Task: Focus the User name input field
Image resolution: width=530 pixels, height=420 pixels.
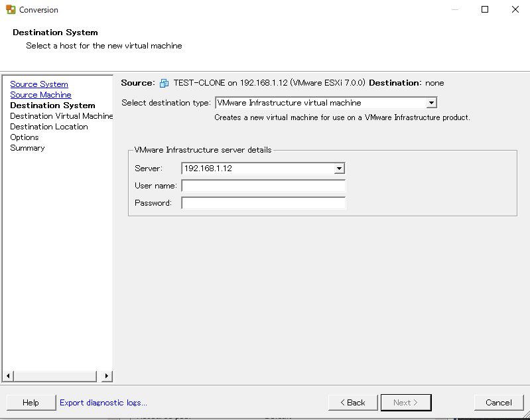Action: (x=263, y=186)
